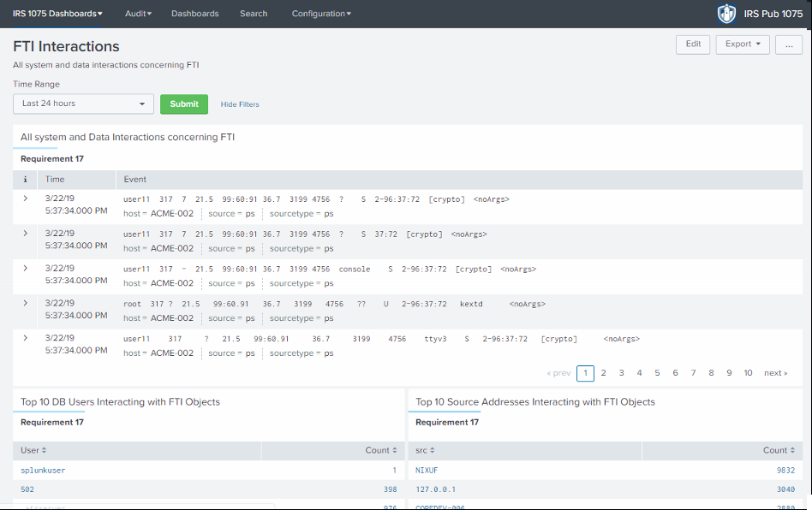Click the Edit button
Screen dimensions: 812x510
coord(693,44)
